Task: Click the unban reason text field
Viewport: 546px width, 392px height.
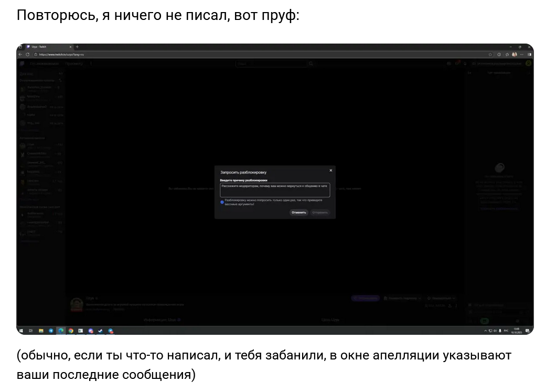Action: coord(275,190)
